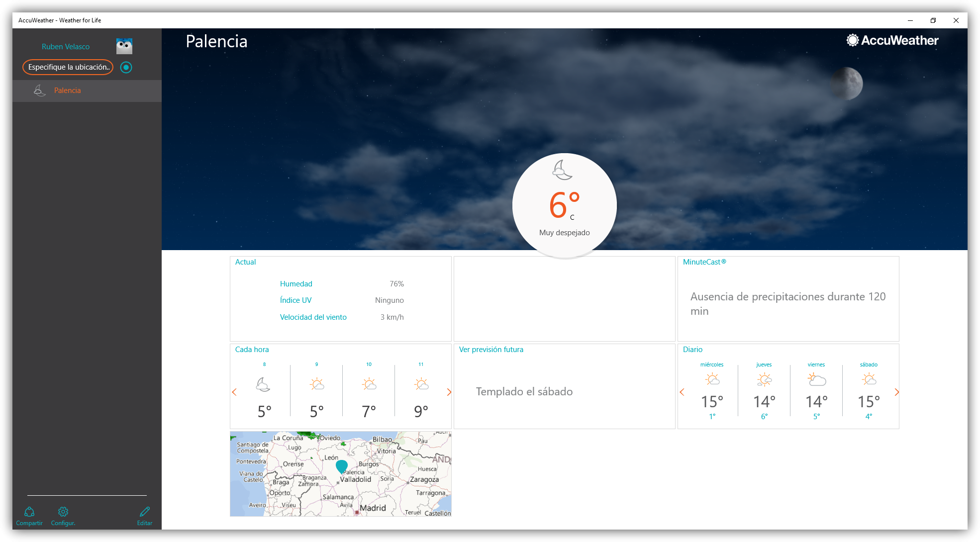Image resolution: width=980 pixels, height=542 pixels.
Task: Open the Spain radar map thumbnail
Action: [341, 474]
